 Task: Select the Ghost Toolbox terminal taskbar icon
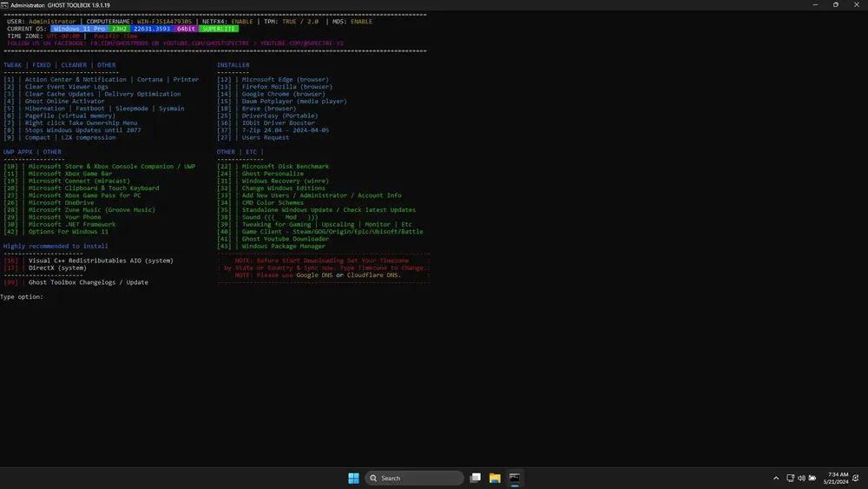tap(514, 478)
